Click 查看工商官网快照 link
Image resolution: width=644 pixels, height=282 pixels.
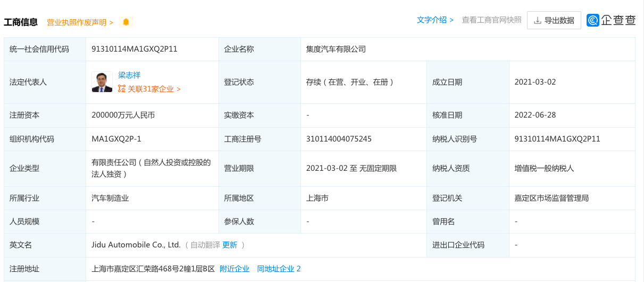[491, 20]
